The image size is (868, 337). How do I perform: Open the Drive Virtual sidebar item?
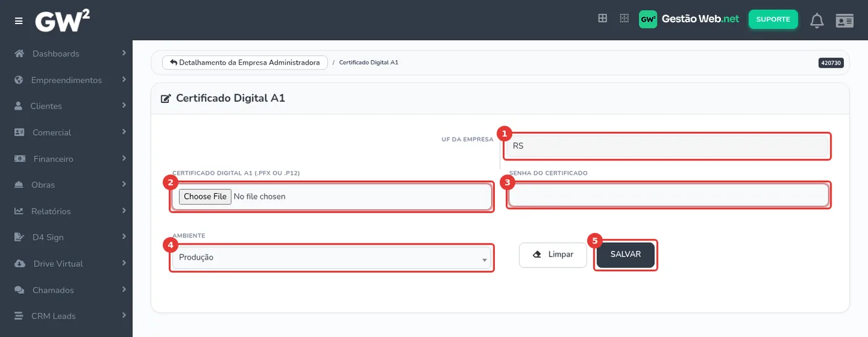[x=66, y=263]
